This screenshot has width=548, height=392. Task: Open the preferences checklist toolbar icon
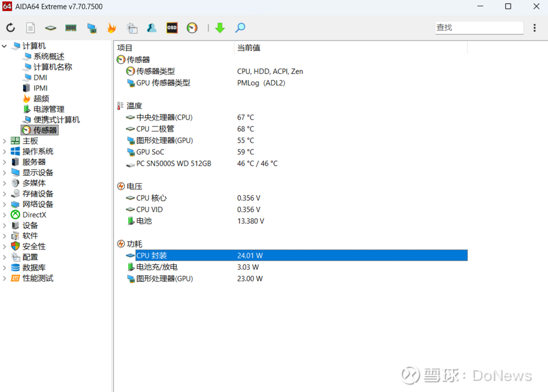coord(132,28)
